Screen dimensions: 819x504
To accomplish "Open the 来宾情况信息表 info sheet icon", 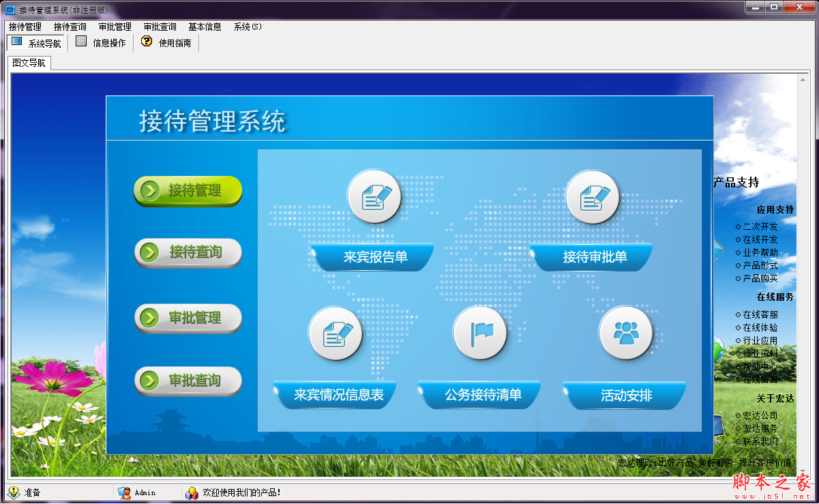I will (336, 333).
